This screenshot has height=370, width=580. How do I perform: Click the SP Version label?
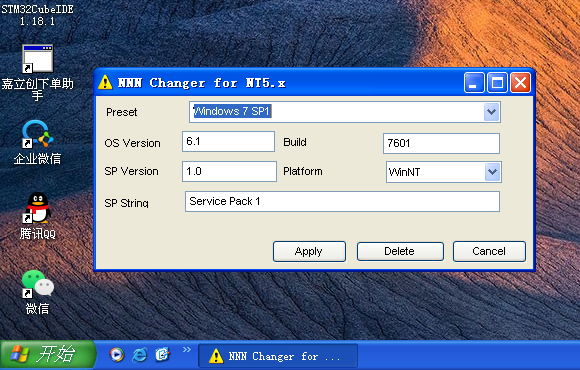131,171
